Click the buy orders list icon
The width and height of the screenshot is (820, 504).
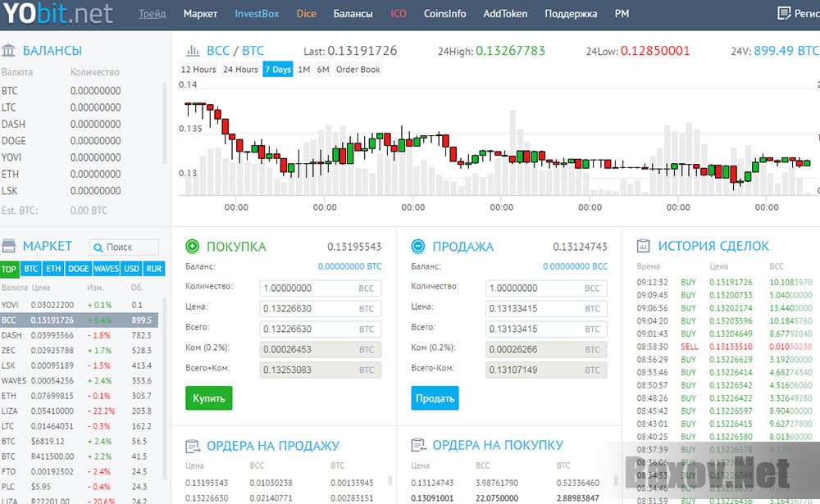coord(418,446)
